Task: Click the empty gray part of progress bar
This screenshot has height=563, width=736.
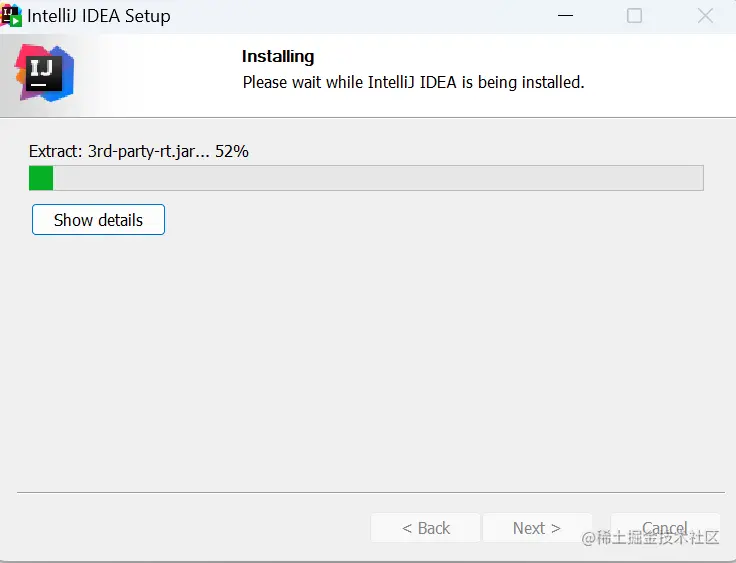Action: click(378, 178)
